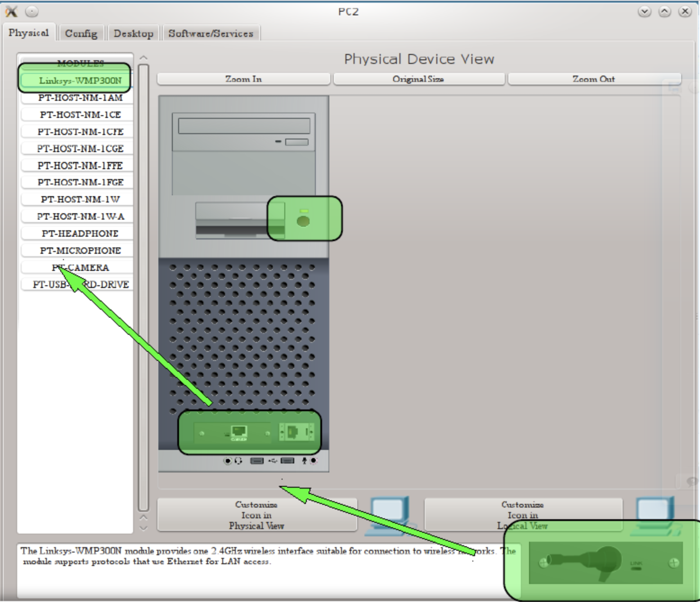The width and height of the screenshot is (700, 602).
Task: Open the Config tab
Action: tap(81, 33)
